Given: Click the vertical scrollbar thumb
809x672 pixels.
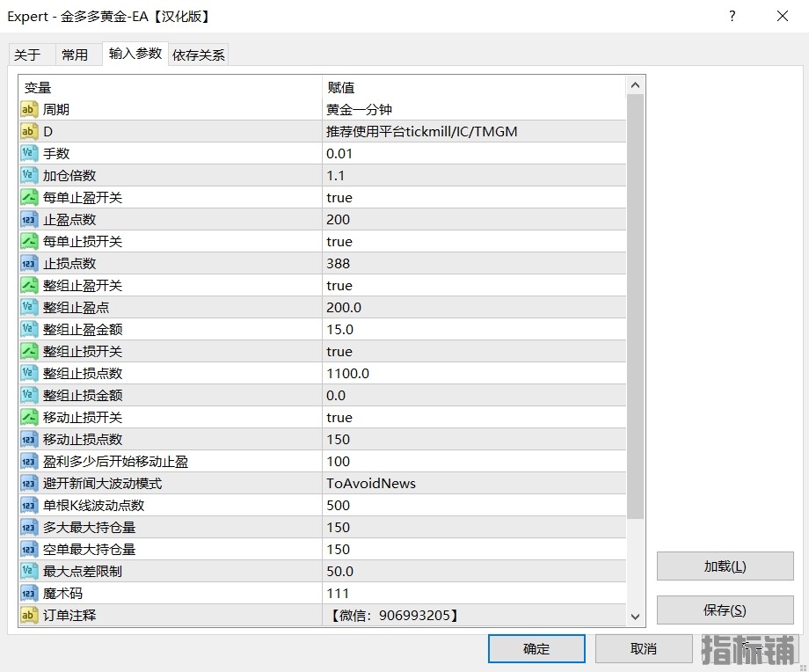Looking at the screenshot, I should (x=635, y=307).
